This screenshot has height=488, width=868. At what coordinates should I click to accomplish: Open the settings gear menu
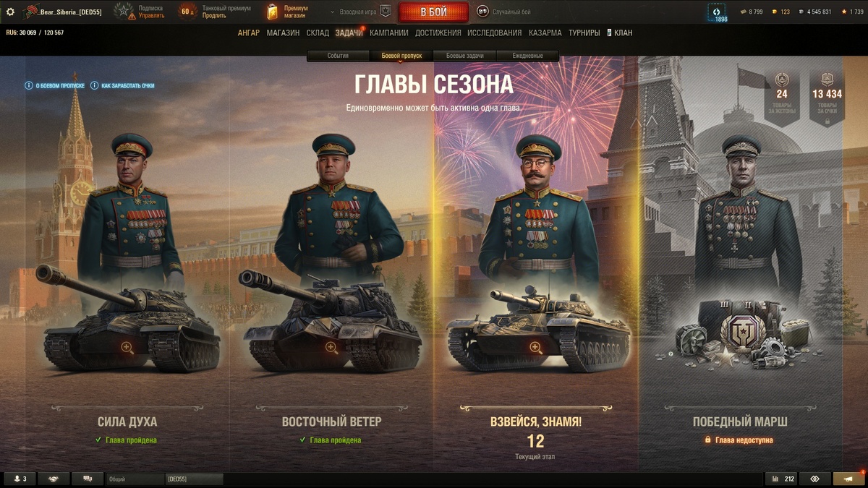tap(10, 12)
